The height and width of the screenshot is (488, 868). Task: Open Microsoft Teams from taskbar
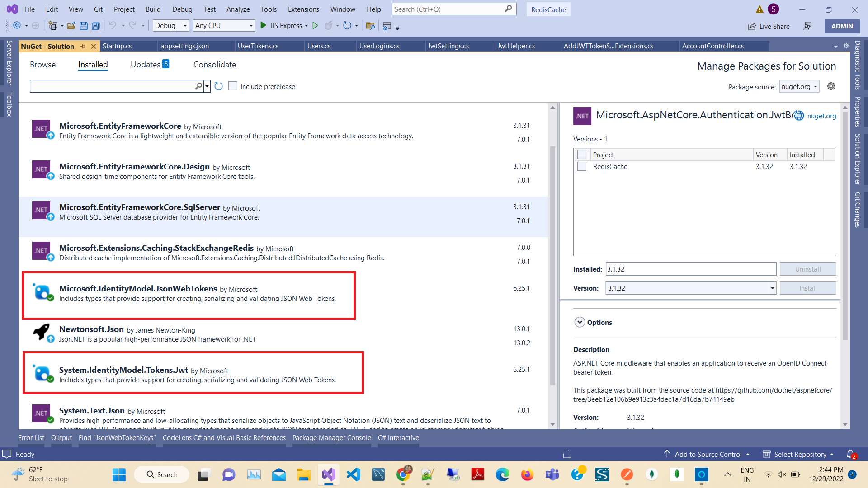click(552, 474)
